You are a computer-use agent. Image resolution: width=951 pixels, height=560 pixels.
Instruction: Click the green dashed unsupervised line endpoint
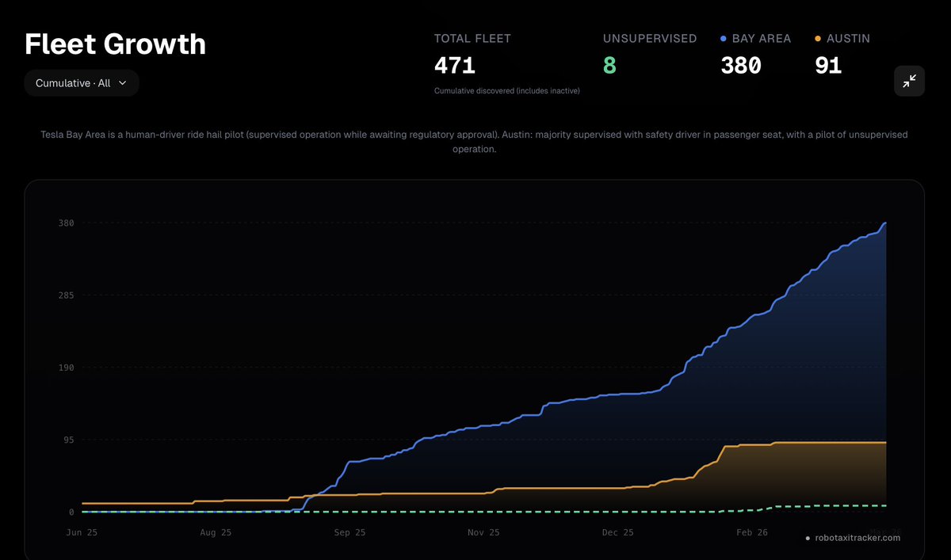[885, 505]
